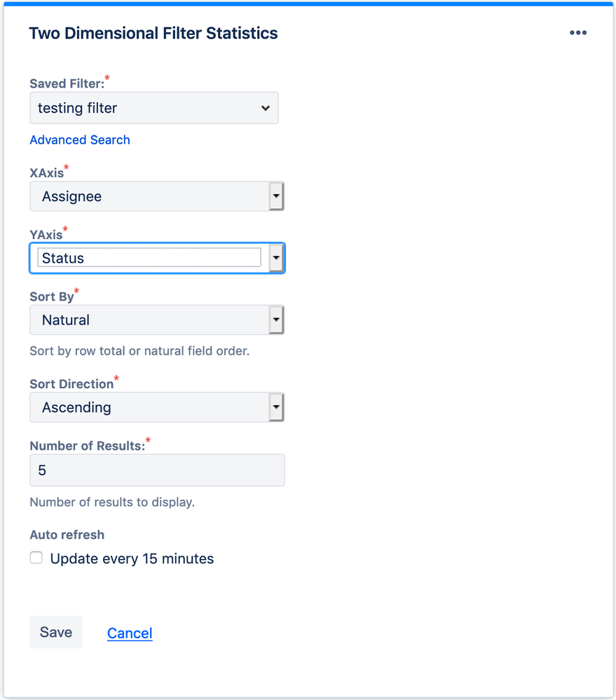Viewport: 616px width, 700px height.
Task: Click the YAxis dropdown arrow icon
Action: [276, 258]
